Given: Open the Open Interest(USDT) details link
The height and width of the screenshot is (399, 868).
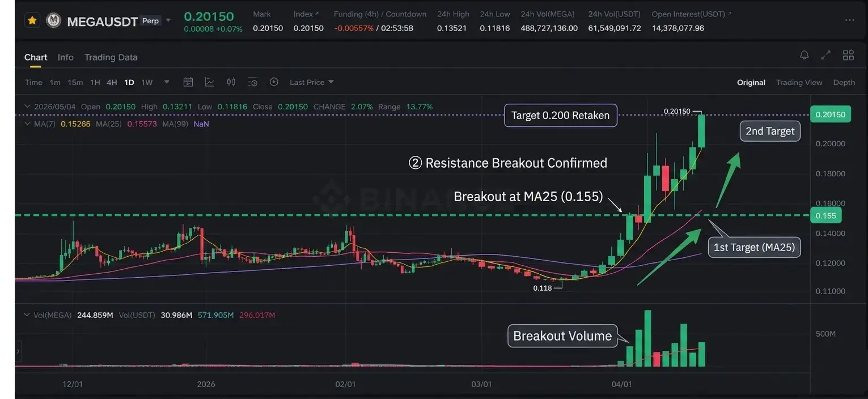Looking at the screenshot, I should [692, 14].
